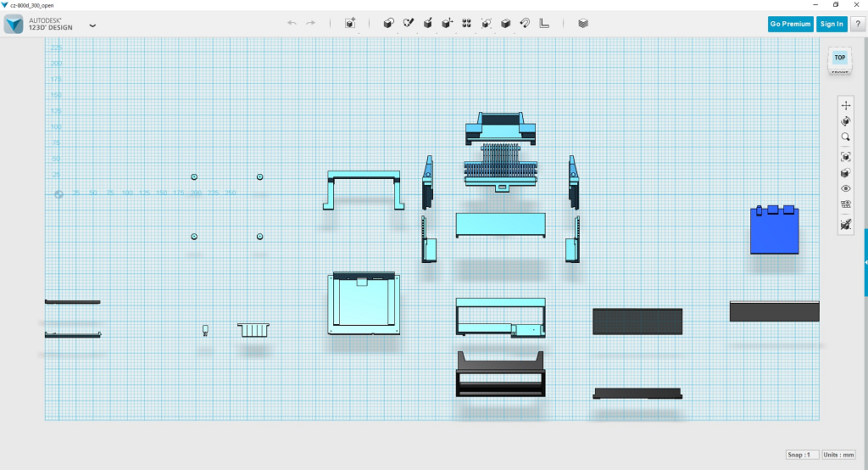The image size is (868, 470).
Task: Activate the magnet Snap tool
Action: coord(525,23)
